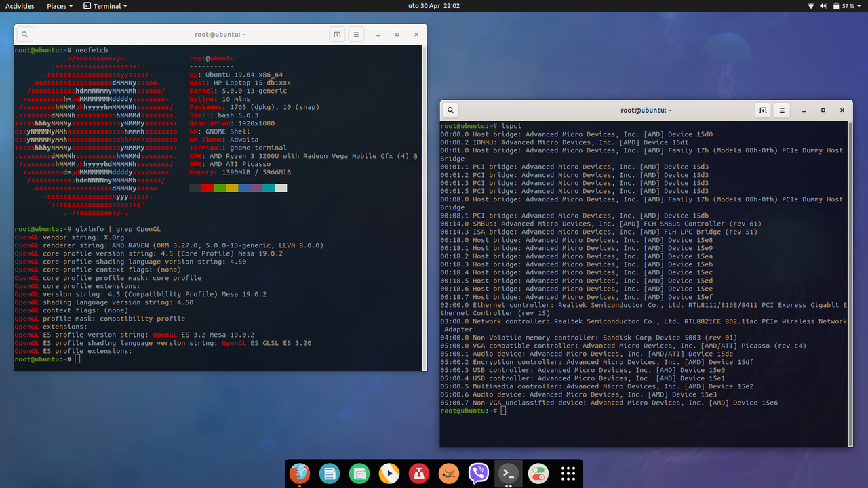
Task: Click the scrollbar of the lspci terminal
Action: 849,271
